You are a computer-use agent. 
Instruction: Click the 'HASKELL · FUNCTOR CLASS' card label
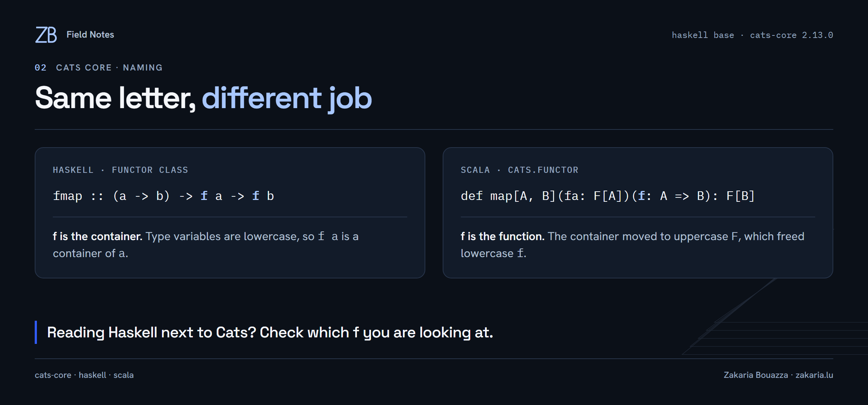click(x=120, y=170)
